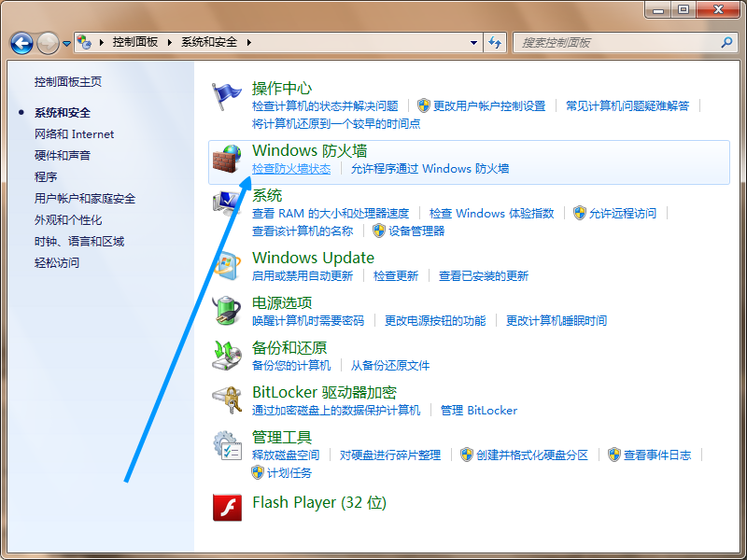Select 时钟、语言和区域 in sidebar
Screen dimensions: 747x560
coord(79,242)
